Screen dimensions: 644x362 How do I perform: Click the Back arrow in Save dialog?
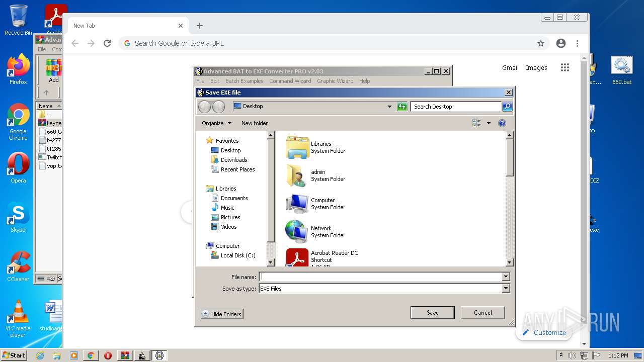click(204, 107)
